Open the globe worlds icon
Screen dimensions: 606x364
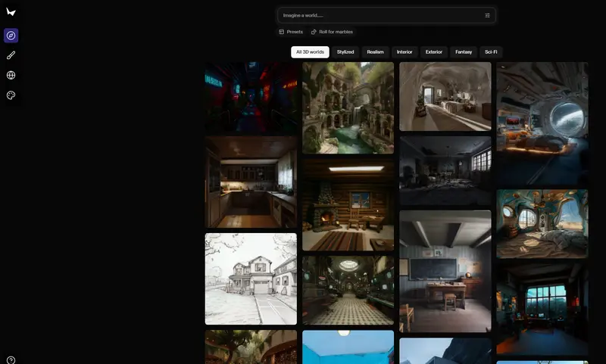pos(11,75)
